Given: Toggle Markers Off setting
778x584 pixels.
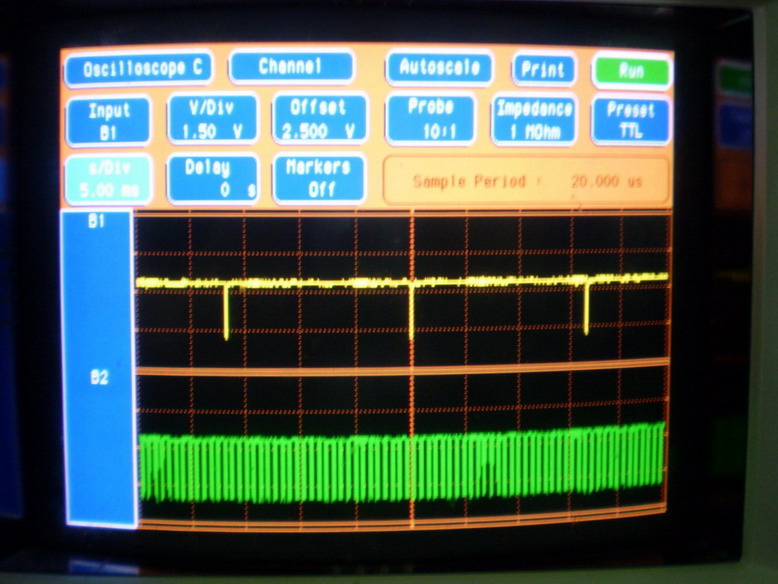Looking at the screenshot, I should (318, 179).
